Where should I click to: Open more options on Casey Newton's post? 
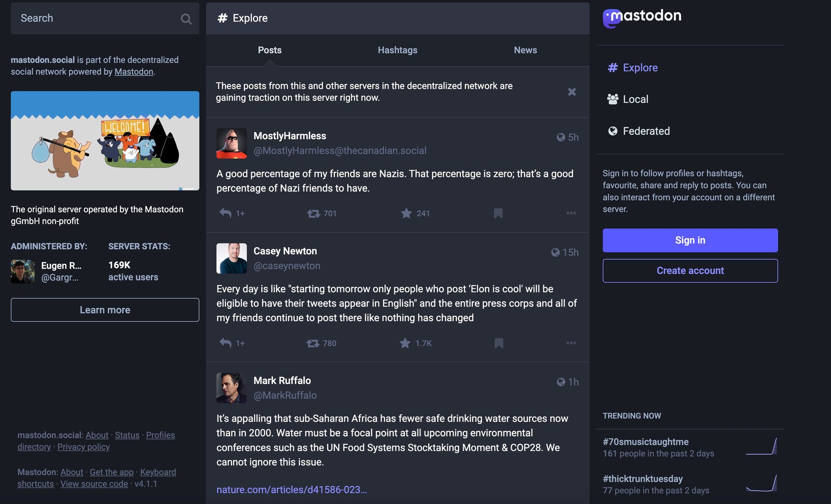pos(571,343)
